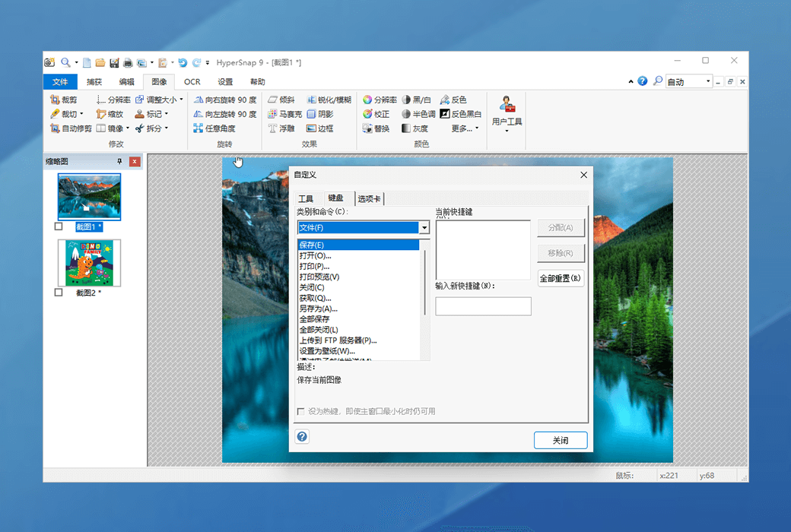Toggle the 设为热键 checkbox
This screenshot has width=791, height=532.
click(301, 411)
